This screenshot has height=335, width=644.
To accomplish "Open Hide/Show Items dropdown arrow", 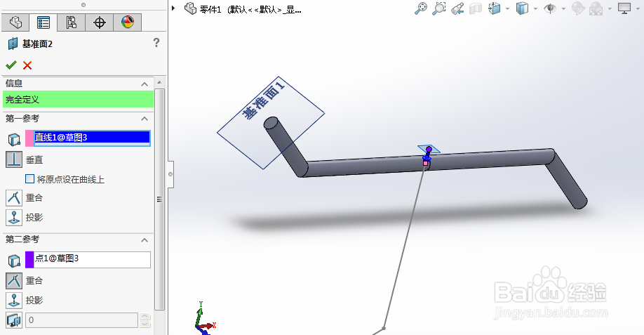I will click(563, 8).
